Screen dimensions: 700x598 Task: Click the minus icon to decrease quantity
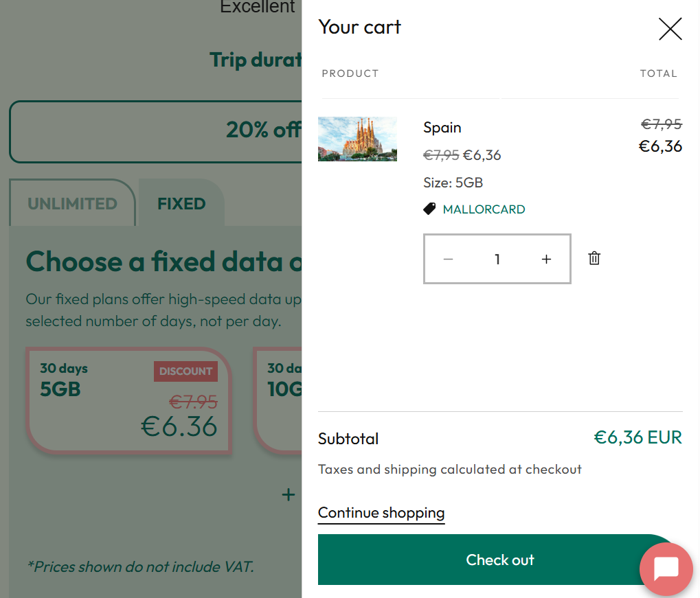(x=448, y=259)
